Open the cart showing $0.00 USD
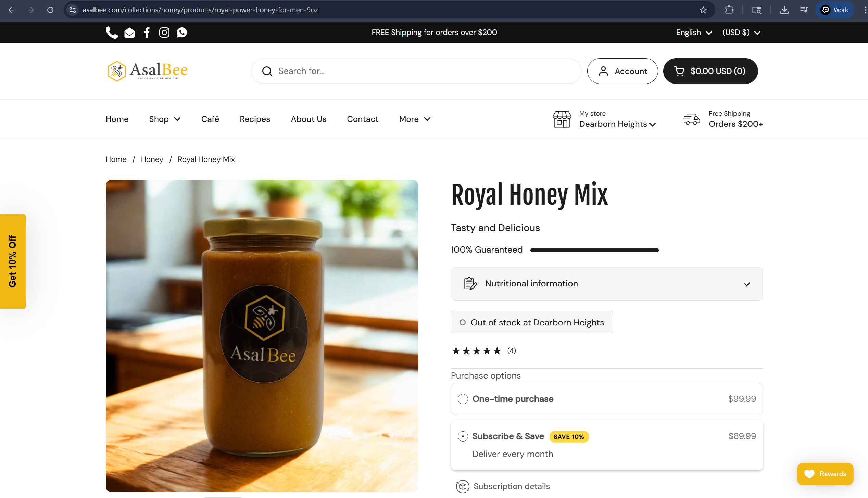The image size is (868, 498). tap(710, 71)
